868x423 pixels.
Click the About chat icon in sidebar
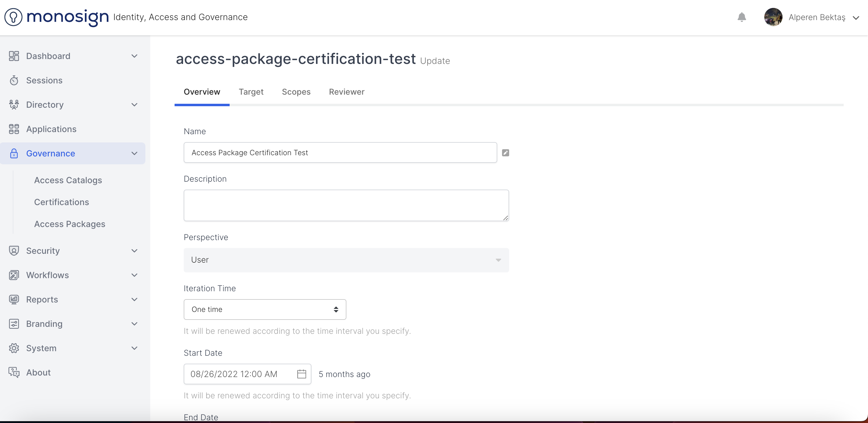coord(14,372)
